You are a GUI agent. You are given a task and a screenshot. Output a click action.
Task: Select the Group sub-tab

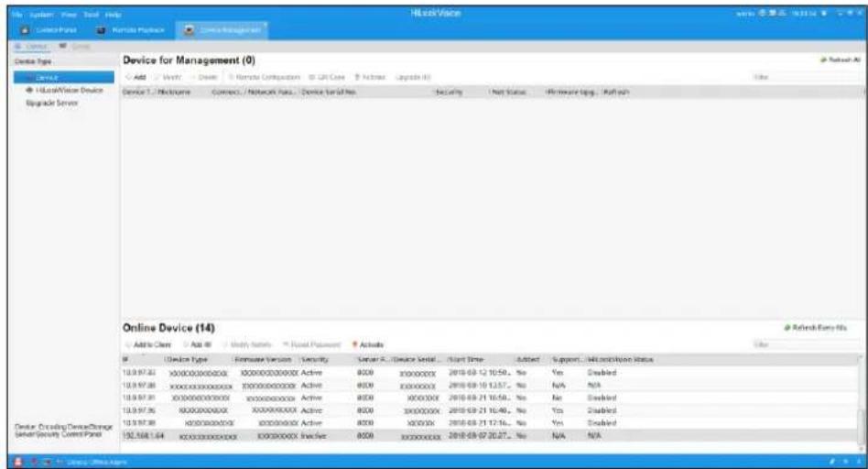click(75, 47)
